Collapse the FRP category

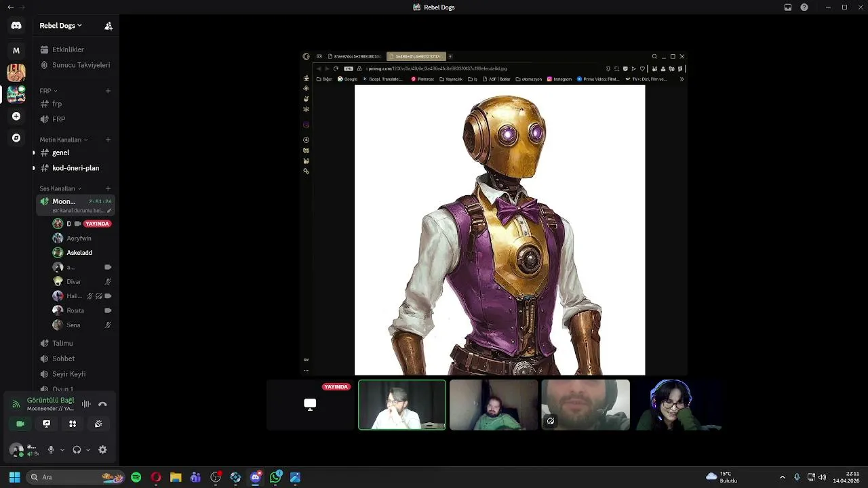[x=48, y=91]
